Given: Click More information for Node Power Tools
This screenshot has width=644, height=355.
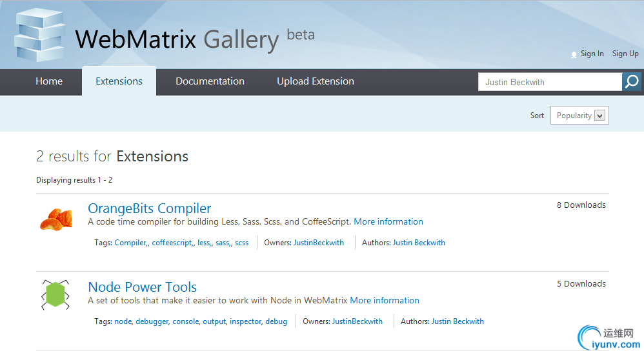Looking at the screenshot, I should point(385,300).
